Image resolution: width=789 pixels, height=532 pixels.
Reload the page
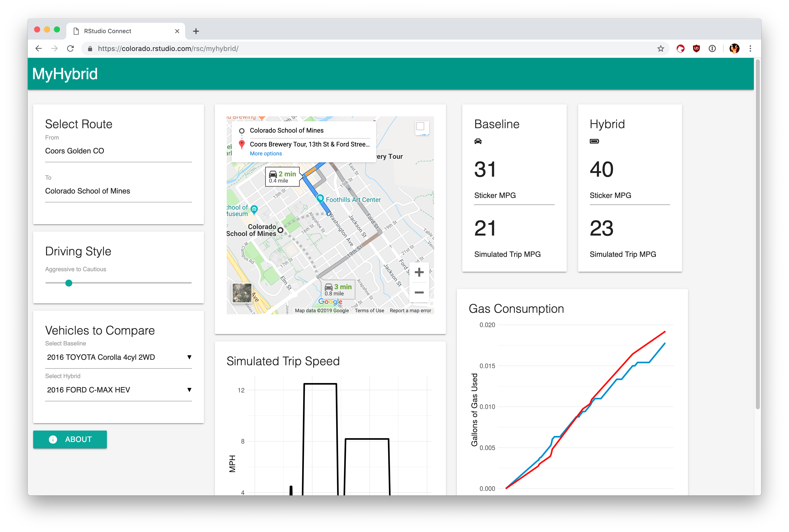click(x=70, y=48)
